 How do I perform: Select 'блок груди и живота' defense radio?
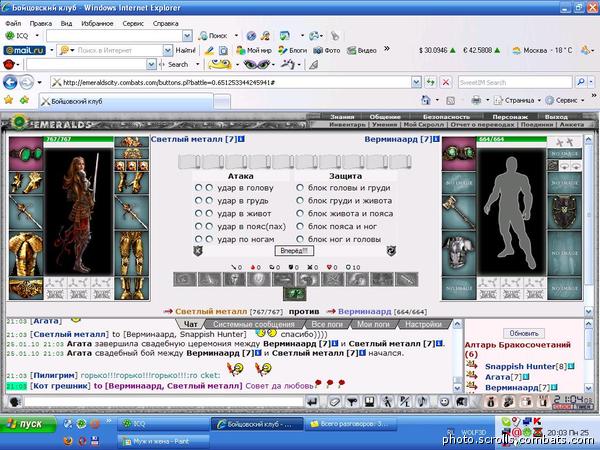(x=300, y=200)
